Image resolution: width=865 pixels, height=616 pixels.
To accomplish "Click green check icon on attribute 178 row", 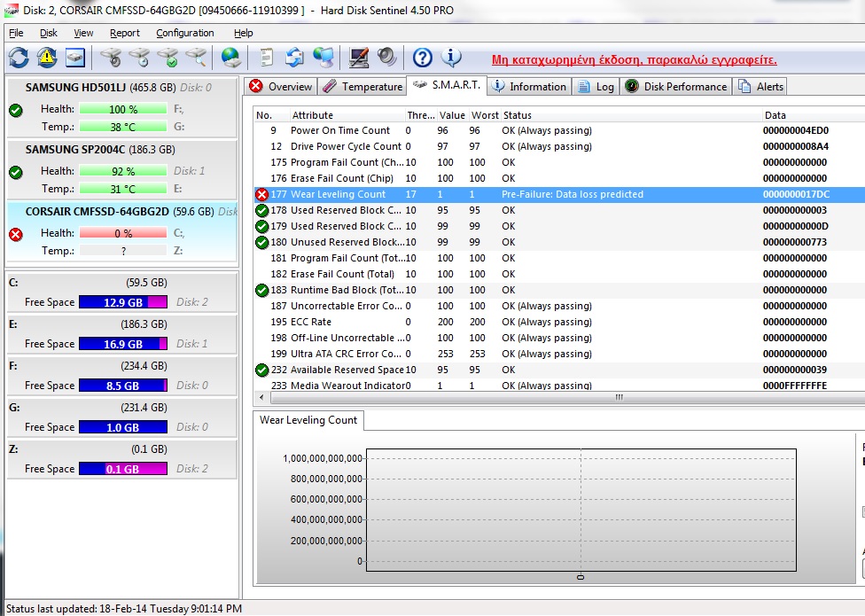I will (262, 210).
